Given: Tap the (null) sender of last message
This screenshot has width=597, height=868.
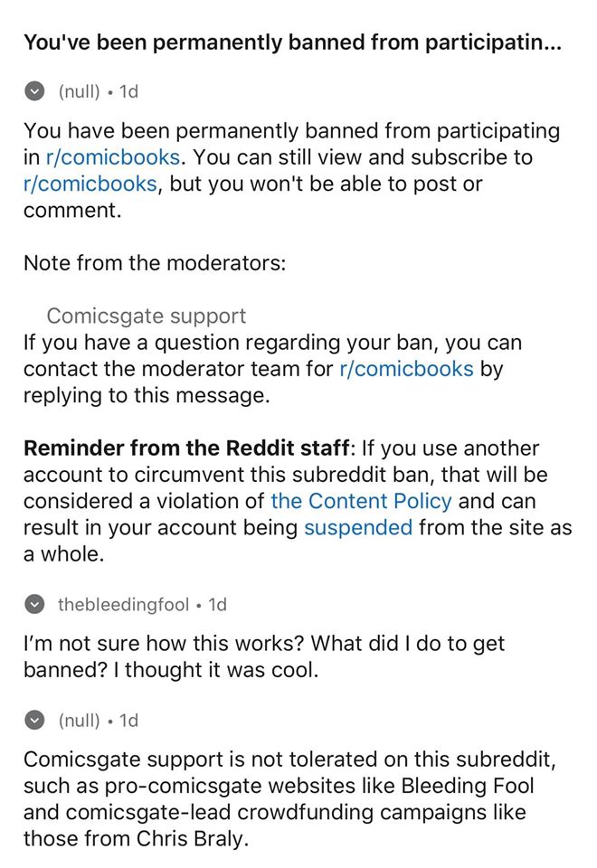Looking at the screenshot, I should pyautogui.click(x=79, y=721).
